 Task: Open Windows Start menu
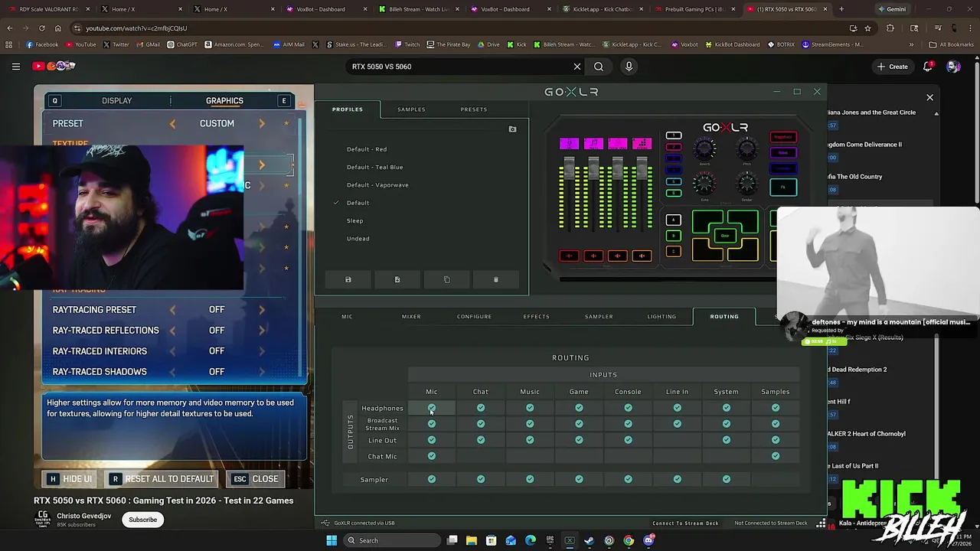pyautogui.click(x=332, y=540)
